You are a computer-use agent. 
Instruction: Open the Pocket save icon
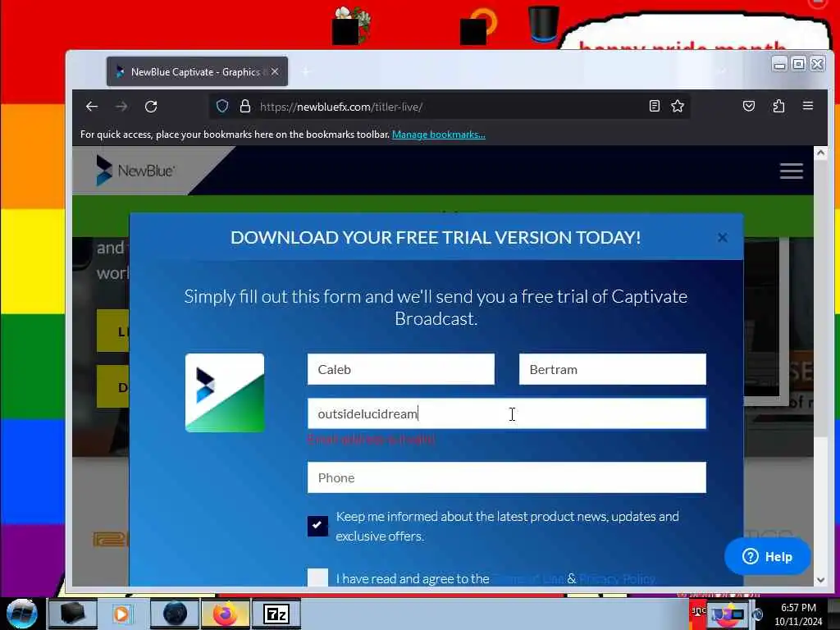pos(749,106)
